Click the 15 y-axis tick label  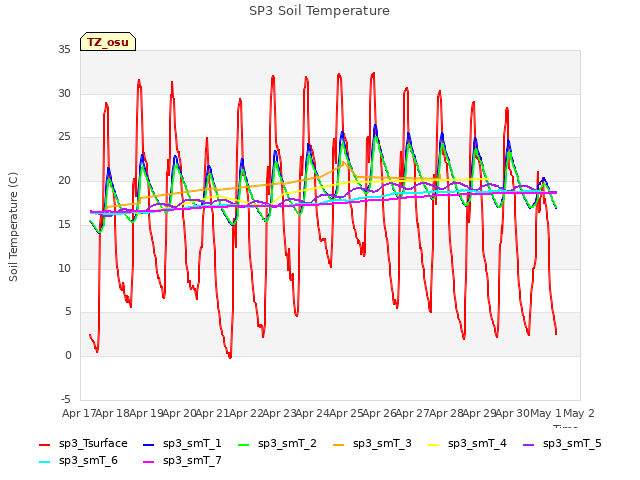[64, 224]
